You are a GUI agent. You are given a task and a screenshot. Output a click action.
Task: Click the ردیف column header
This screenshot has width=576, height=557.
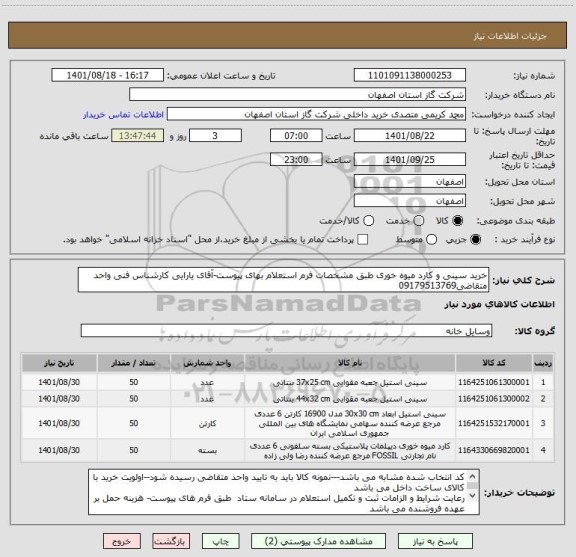tap(543, 363)
